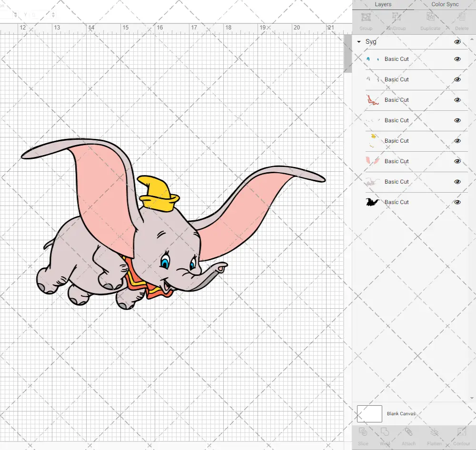Click the Group icon in Layers panel
476x450 pixels.
pyautogui.click(x=366, y=17)
